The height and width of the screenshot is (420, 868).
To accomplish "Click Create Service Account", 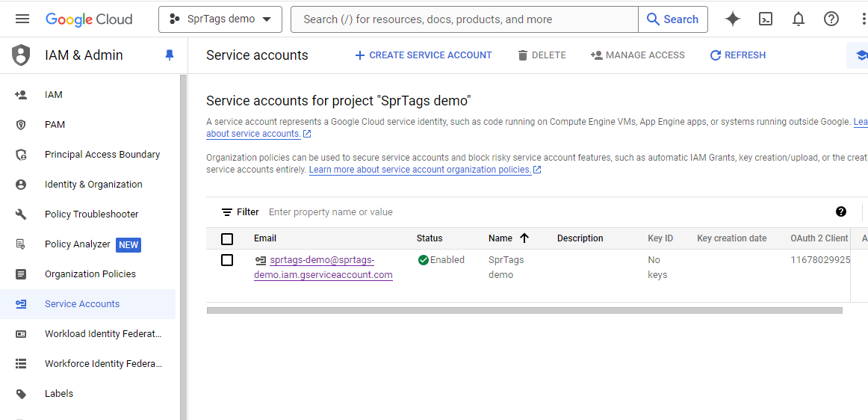I will click(424, 55).
